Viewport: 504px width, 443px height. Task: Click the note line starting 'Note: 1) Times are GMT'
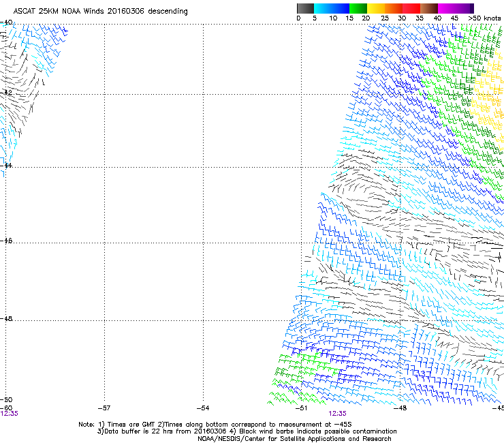tap(215, 425)
